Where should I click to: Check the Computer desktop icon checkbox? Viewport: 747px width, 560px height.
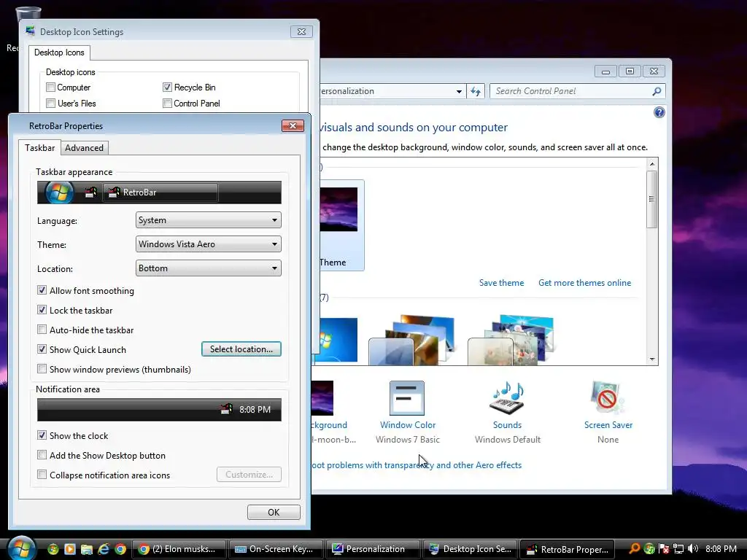pos(50,87)
